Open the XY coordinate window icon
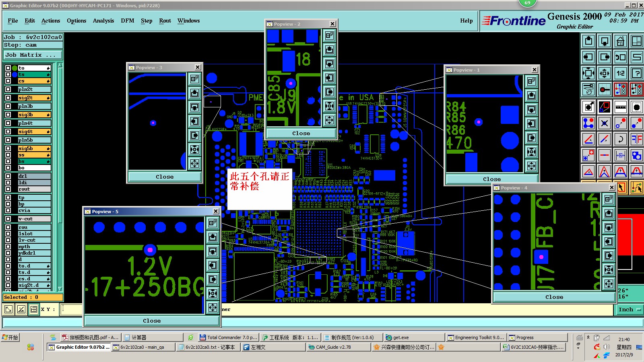This screenshot has width=644, height=362. (637, 41)
